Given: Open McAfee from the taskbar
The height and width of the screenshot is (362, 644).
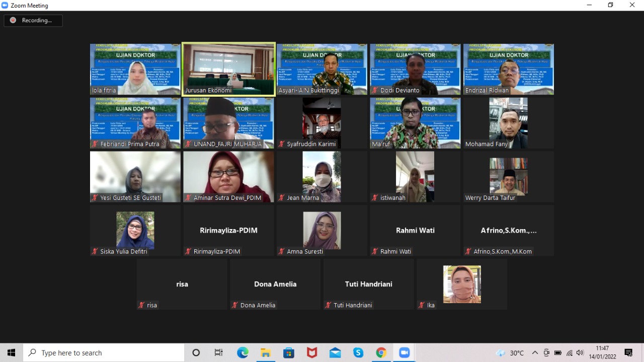Looking at the screenshot, I should pos(312,353).
